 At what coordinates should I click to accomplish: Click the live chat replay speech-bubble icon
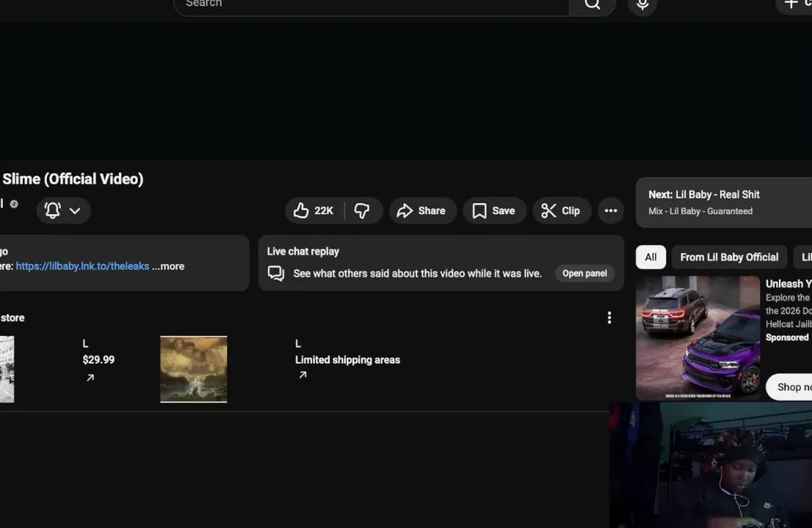click(276, 273)
